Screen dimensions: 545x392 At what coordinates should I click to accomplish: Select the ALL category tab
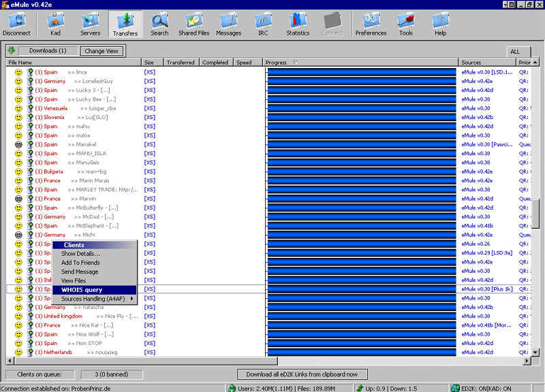click(517, 52)
